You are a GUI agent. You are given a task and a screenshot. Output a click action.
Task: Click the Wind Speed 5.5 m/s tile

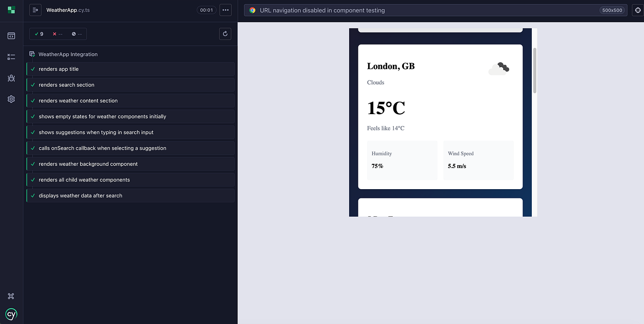(478, 160)
